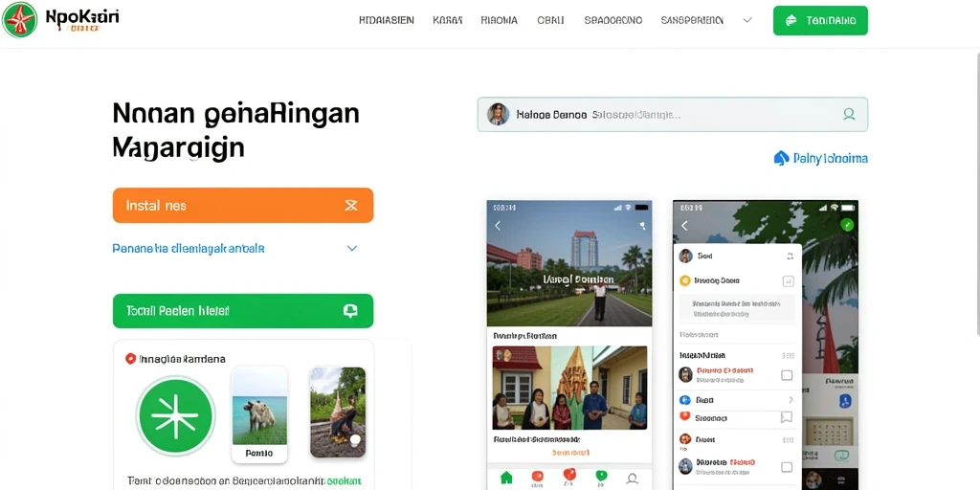Select the green shield tab in the phone nav
The width and height of the screenshot is (980, 490).
[601, 477]
